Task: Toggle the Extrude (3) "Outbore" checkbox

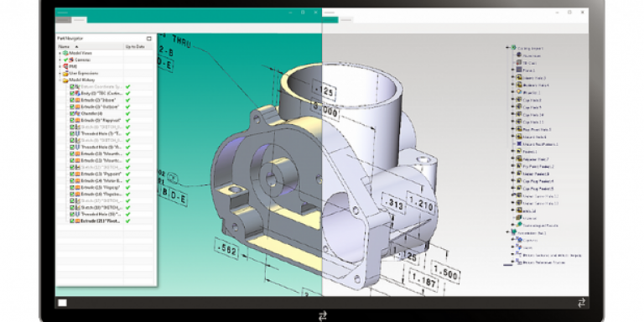Action: click(71, 106)
